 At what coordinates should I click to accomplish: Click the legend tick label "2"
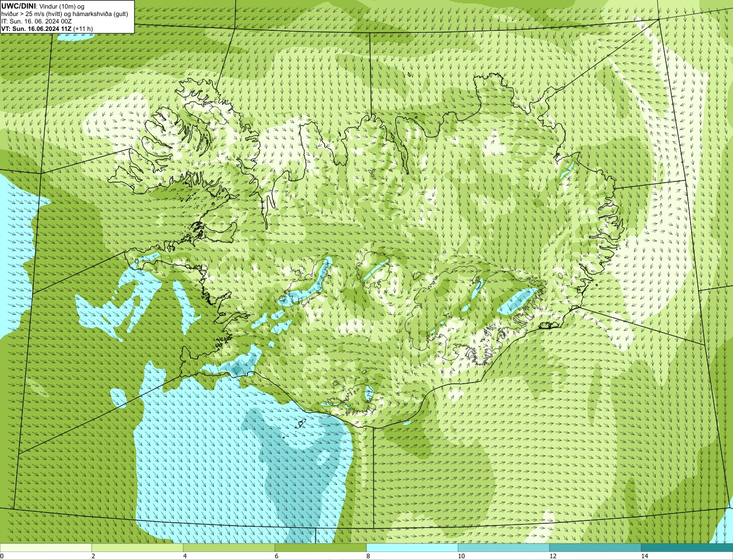point(93,556)
